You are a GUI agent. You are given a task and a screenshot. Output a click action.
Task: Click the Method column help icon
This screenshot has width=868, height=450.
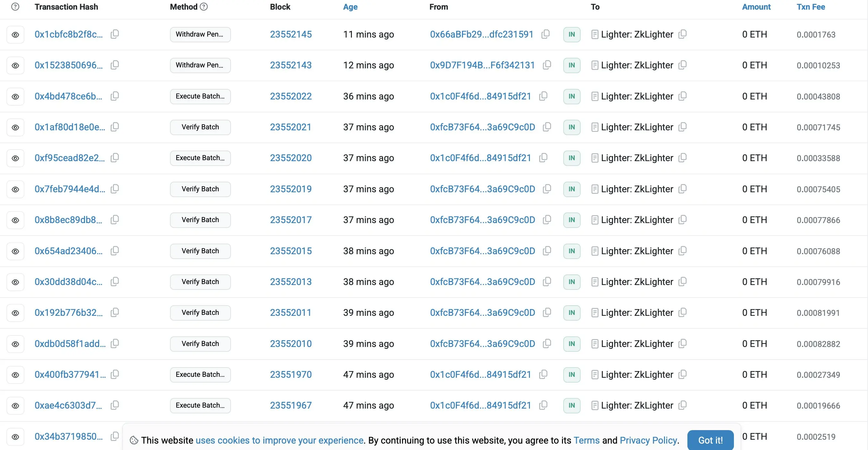[x=203, y=7]
